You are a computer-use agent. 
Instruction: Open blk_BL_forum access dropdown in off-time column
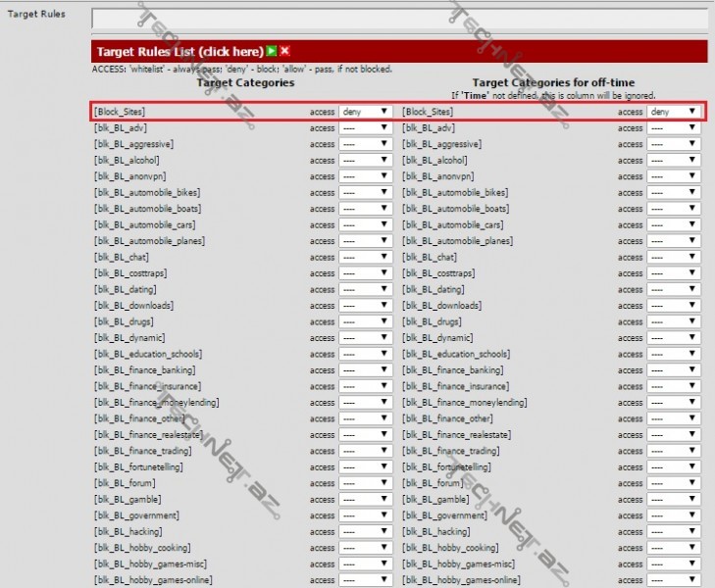pos(674,483)
